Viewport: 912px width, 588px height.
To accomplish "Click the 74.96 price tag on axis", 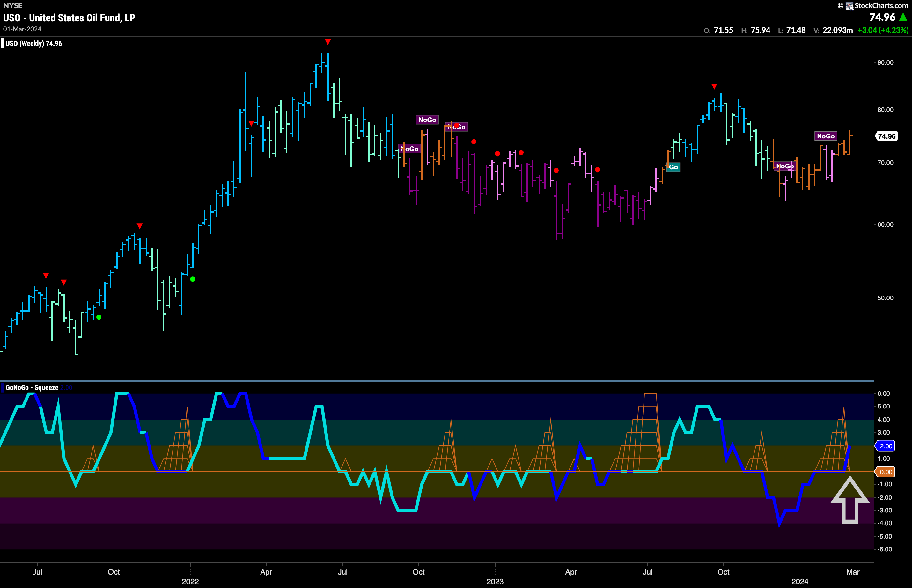I will click(886, 136).
